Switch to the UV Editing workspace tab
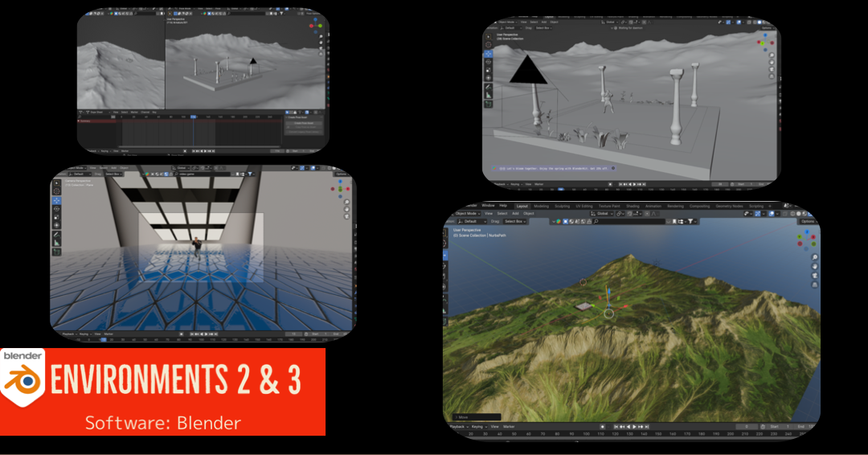The height and width of the screenshot is (455, 868). [584, 206]
